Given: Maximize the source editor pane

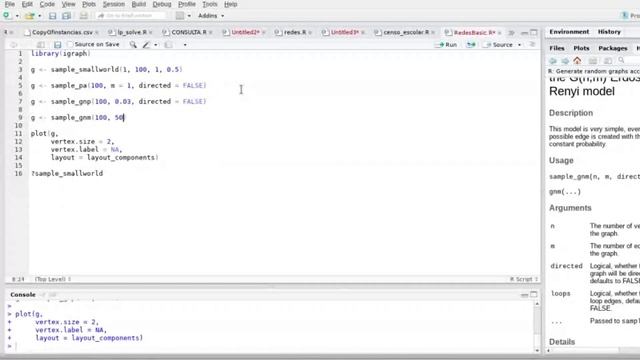Looking at the screenshot, I should pos(533,32).
